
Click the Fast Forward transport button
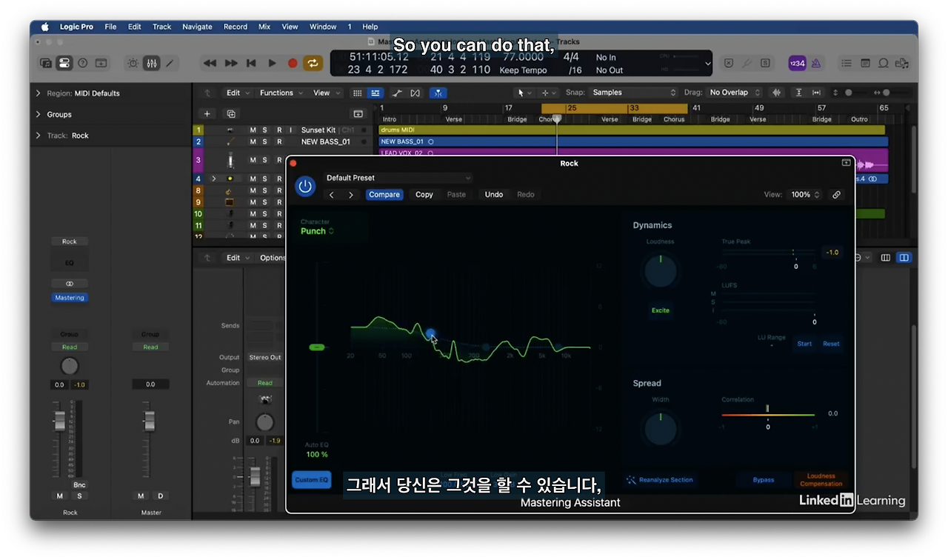[x=231, y=64]
